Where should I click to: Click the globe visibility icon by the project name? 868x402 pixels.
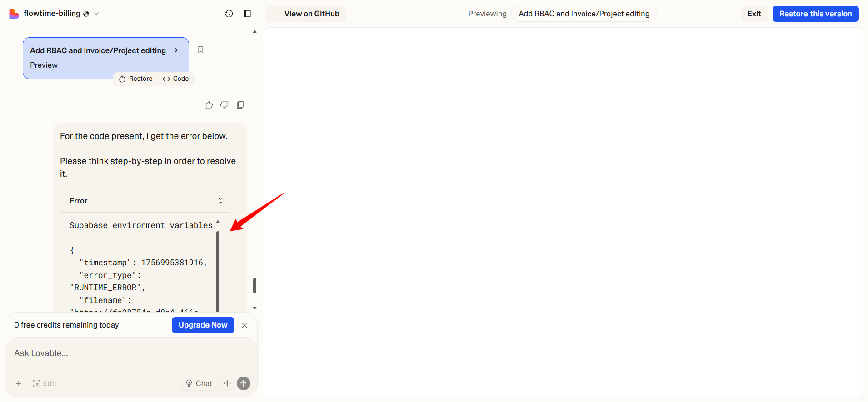86,14
